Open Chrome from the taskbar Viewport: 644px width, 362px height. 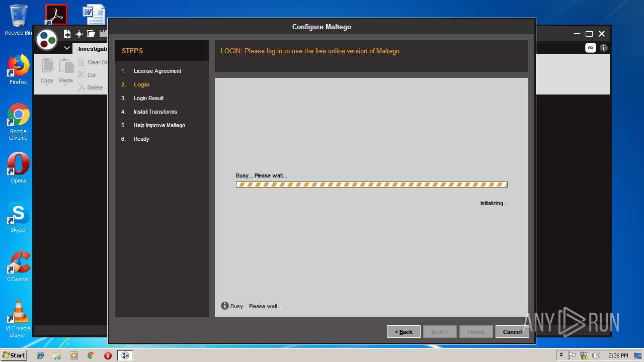[91, 355]
